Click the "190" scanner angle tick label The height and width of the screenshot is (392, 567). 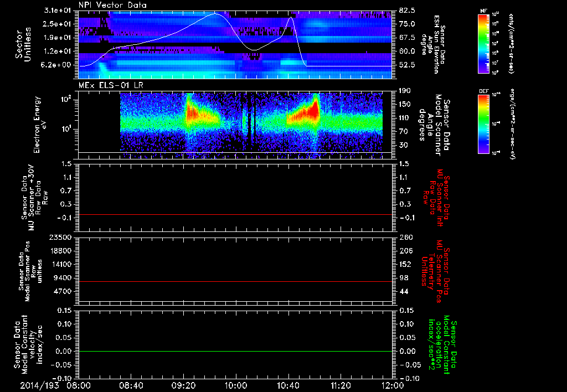tap(405, 91)
